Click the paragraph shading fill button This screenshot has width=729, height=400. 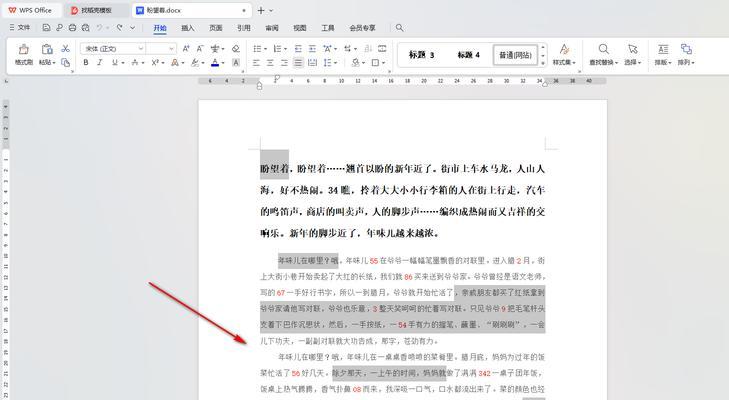coord(355,62)
